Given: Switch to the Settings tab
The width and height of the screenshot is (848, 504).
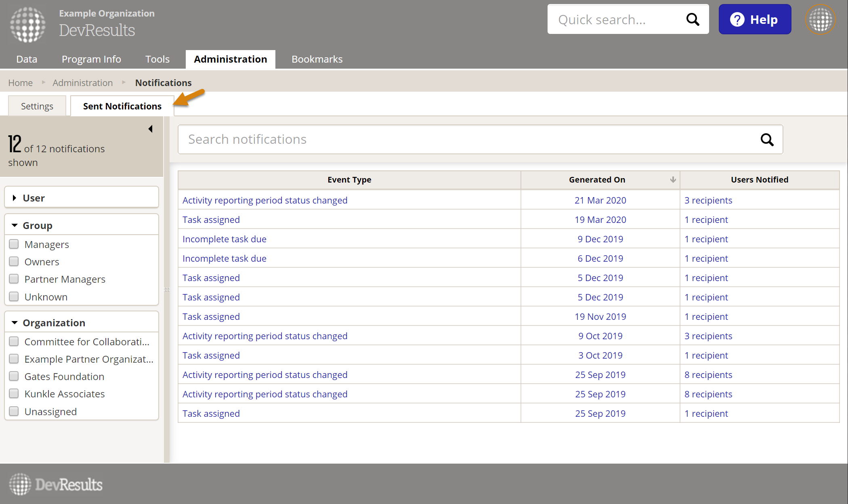Looking at the screenshot, I should tap(37, 106).
